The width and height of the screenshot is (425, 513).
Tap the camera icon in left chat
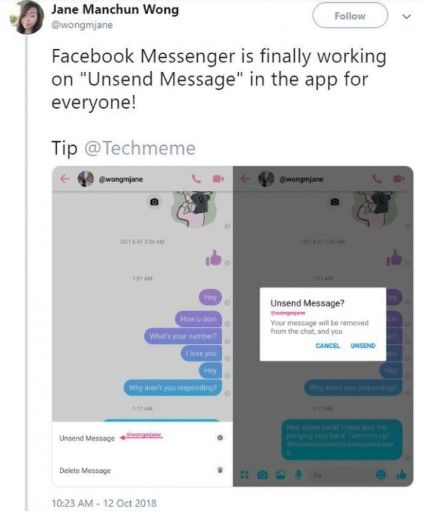(154, 202)
